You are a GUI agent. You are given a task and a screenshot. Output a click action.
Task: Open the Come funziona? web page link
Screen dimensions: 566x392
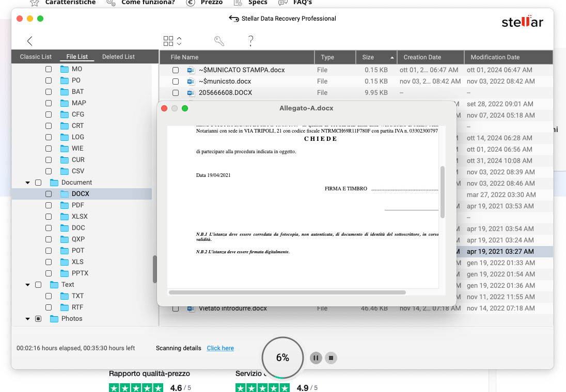click(148, 3)
